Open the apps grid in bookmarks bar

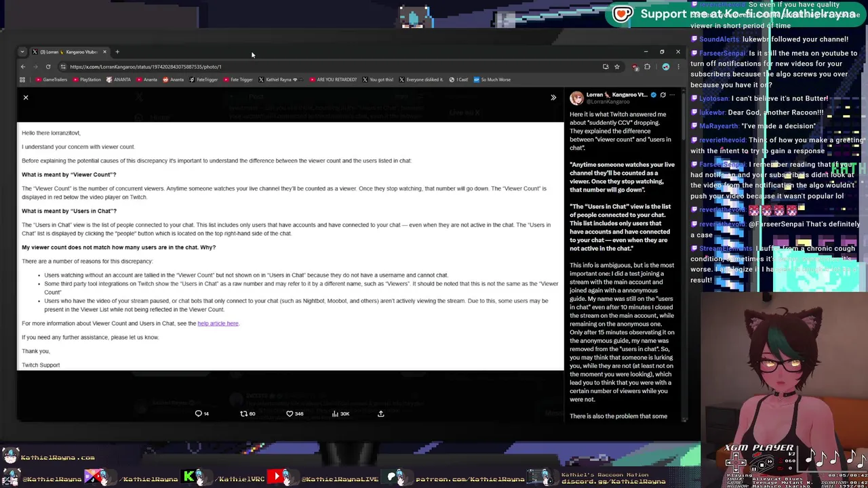(x=22, y=79)
